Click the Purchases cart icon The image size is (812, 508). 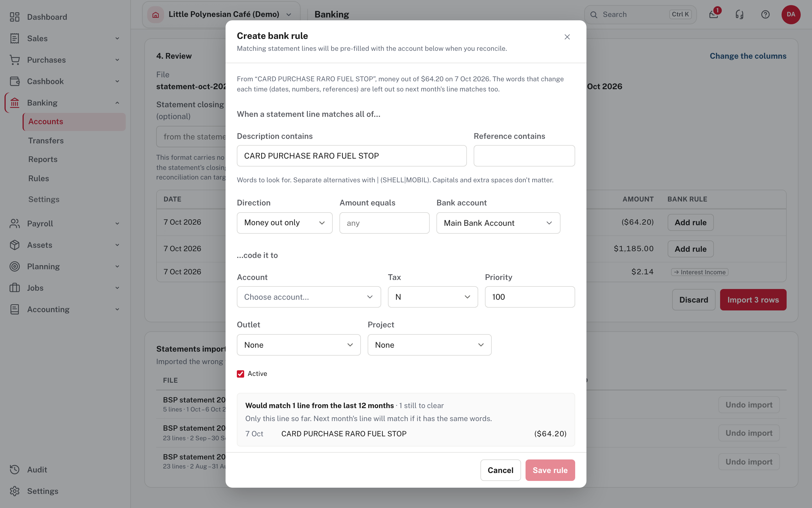pyautogui.click(x=14, y=60)
